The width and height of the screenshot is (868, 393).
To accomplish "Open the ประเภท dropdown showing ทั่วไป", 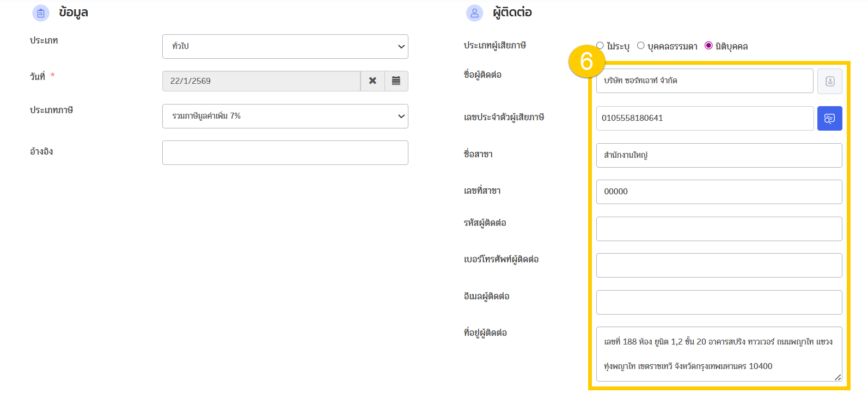I will pos(285,47).
